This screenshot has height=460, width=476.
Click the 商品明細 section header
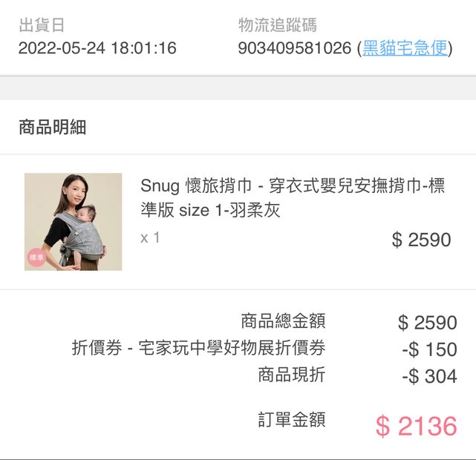[x=53, y=127]
